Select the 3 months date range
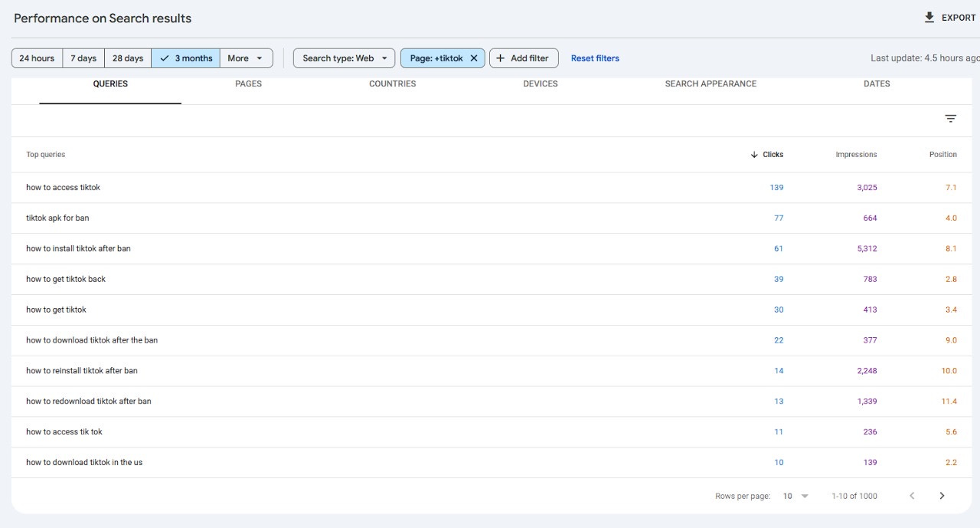This screenshot has height=528, width=980. (x=186, y=58)
